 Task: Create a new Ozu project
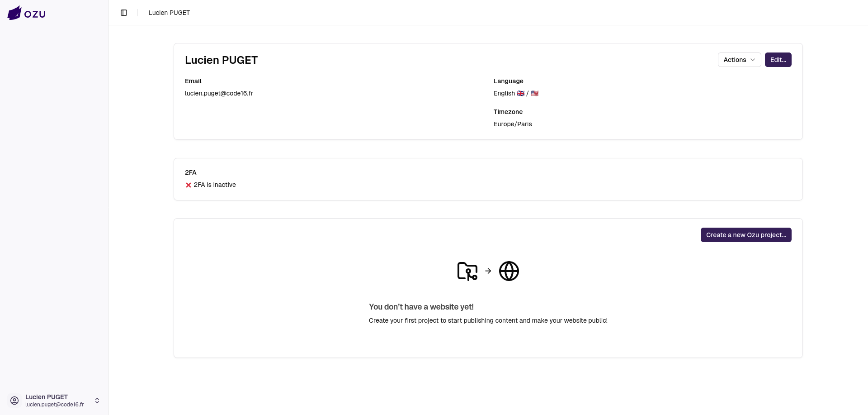[x=745, y=235]
